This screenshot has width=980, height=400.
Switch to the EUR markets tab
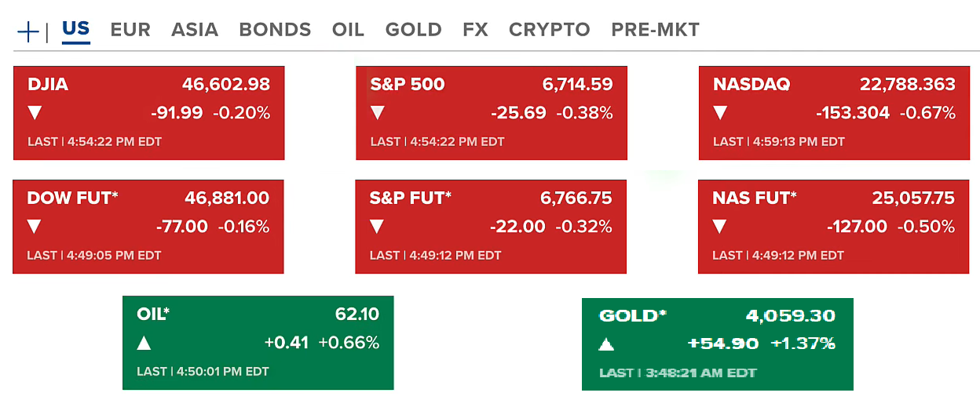(130, 30)
